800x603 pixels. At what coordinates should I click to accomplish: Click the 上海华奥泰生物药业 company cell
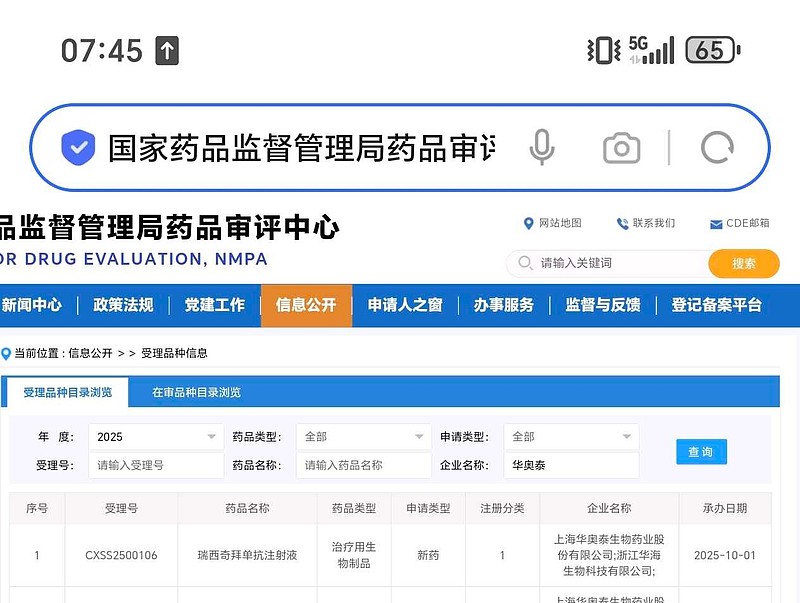point(609,555)
